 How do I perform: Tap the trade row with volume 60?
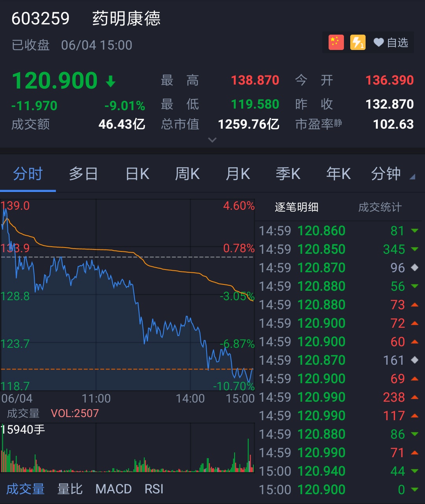tap(340, 342)
